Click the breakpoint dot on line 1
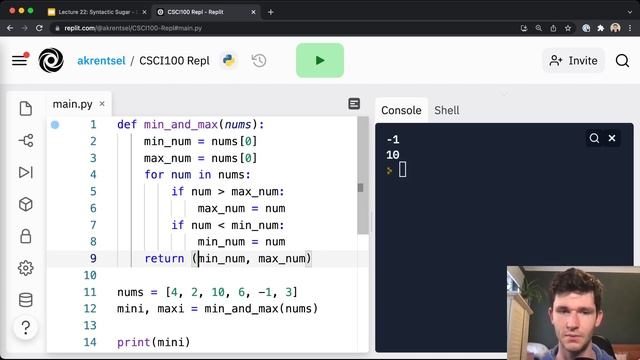 pos(55,124)
